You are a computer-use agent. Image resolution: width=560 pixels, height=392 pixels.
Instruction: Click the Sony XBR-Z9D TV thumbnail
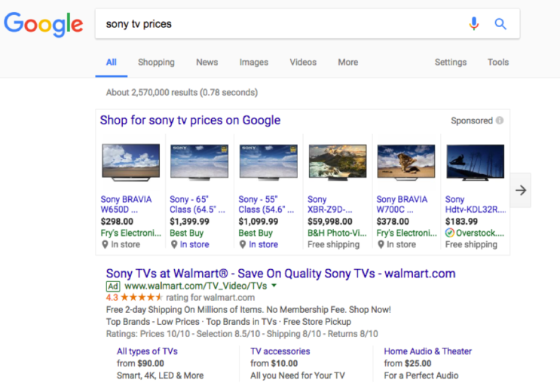point(338,161)
